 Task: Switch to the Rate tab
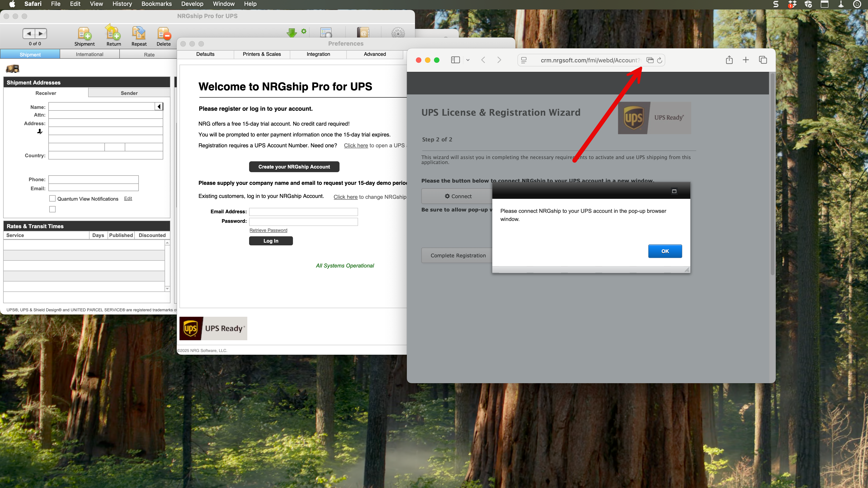click(x=149, y=54)
